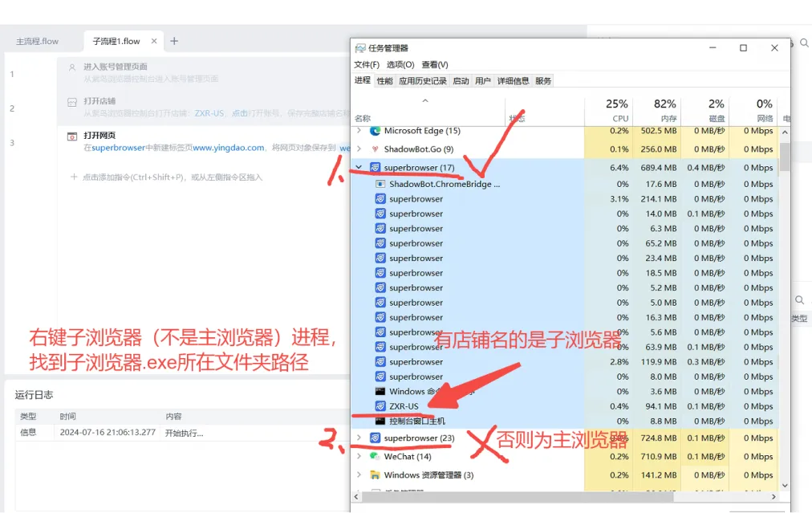Sort processes by the 内存 column header
This screenshot has height=513, width=812.
pos(656,110)
